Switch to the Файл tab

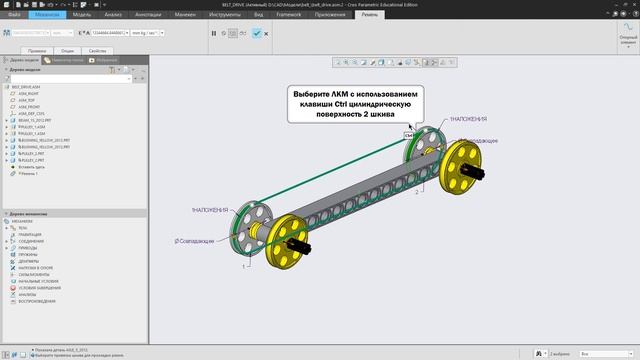(x=14, y=15)
